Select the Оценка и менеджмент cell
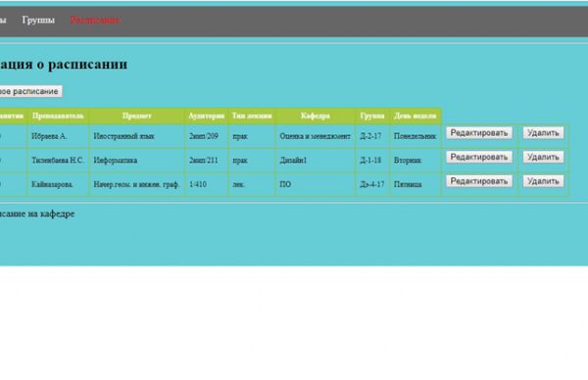This screenshot has height=380, width=588. 316,136
